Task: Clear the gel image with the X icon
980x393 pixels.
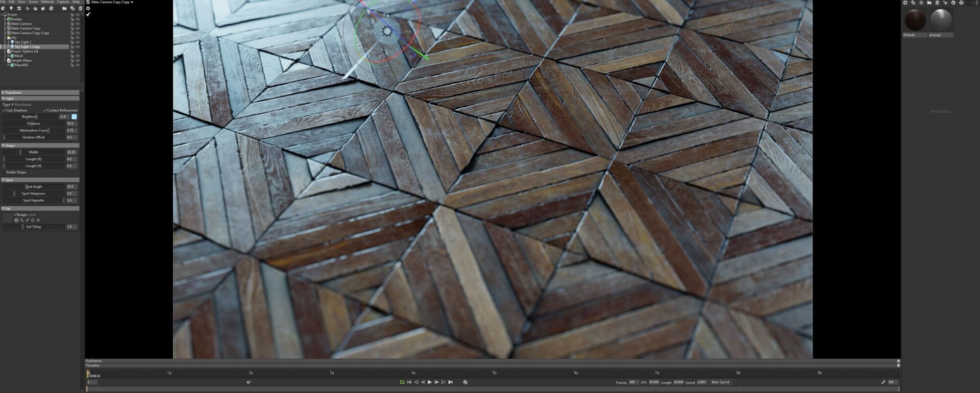Action: click(38, 220)
